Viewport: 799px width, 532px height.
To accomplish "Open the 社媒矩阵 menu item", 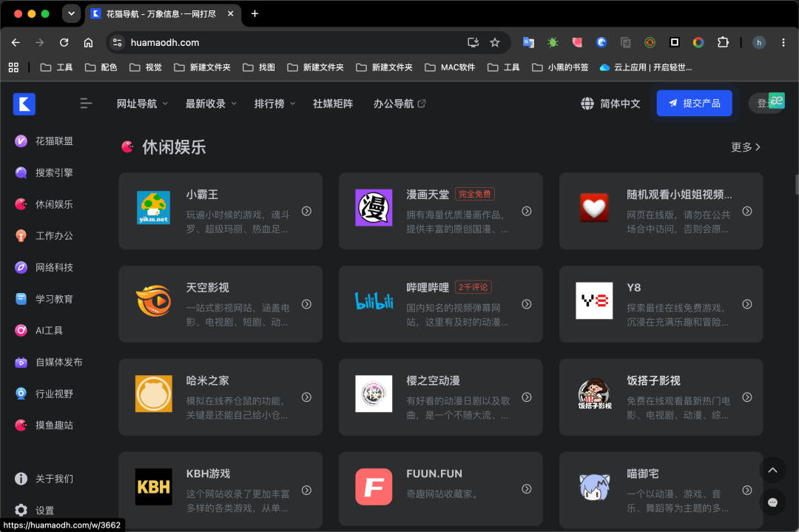I will pos(333,104).
